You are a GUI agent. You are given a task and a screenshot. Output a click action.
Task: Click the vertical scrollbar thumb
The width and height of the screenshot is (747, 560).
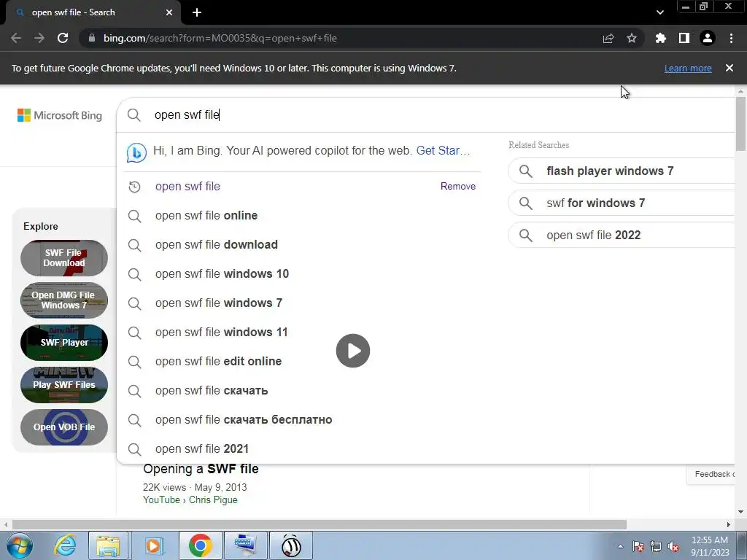[740, 124]
